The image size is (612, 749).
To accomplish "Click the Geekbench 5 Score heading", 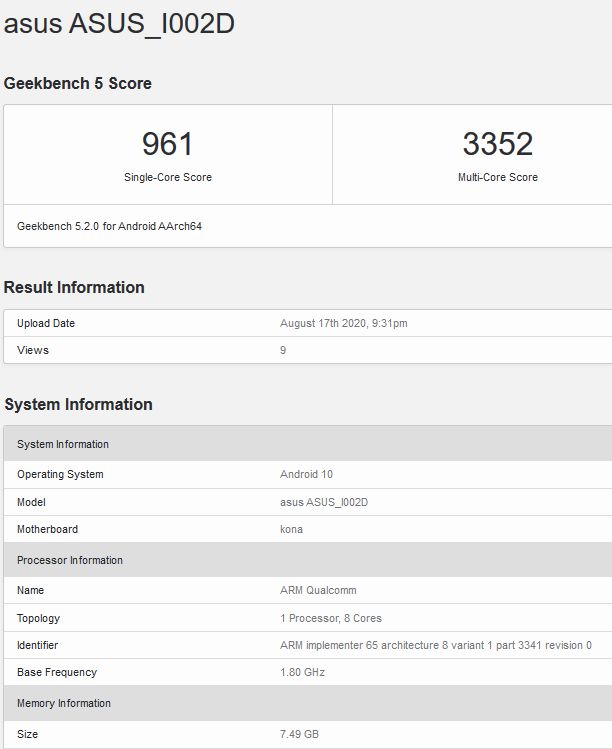I will pyautogui.click(x=77, y=83).
